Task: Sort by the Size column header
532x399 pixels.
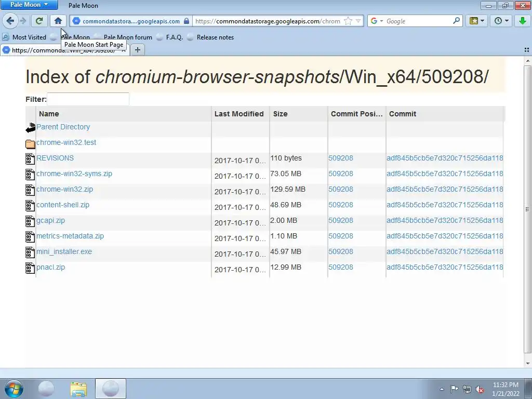Action: point(299,114)
